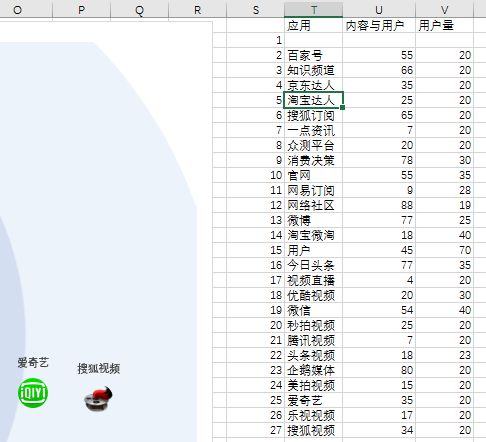The image size is (486, 442).
Task: Select the 一点资讯 cell
Action: (x=314, y=130)
